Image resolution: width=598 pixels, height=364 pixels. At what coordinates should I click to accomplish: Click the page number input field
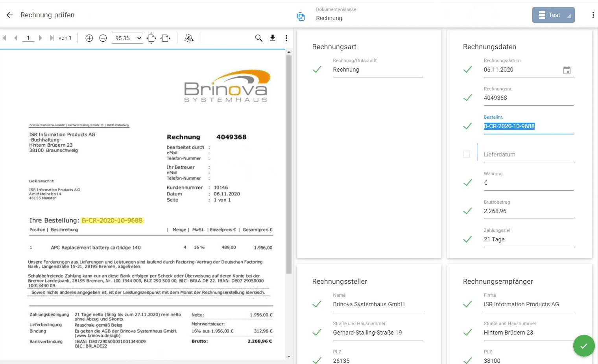pos(28,38)
